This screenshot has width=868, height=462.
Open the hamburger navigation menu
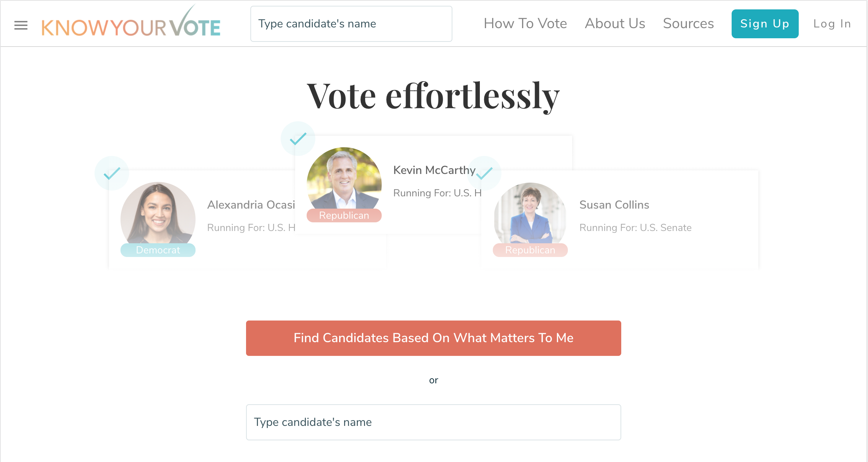tap(21, 25)
